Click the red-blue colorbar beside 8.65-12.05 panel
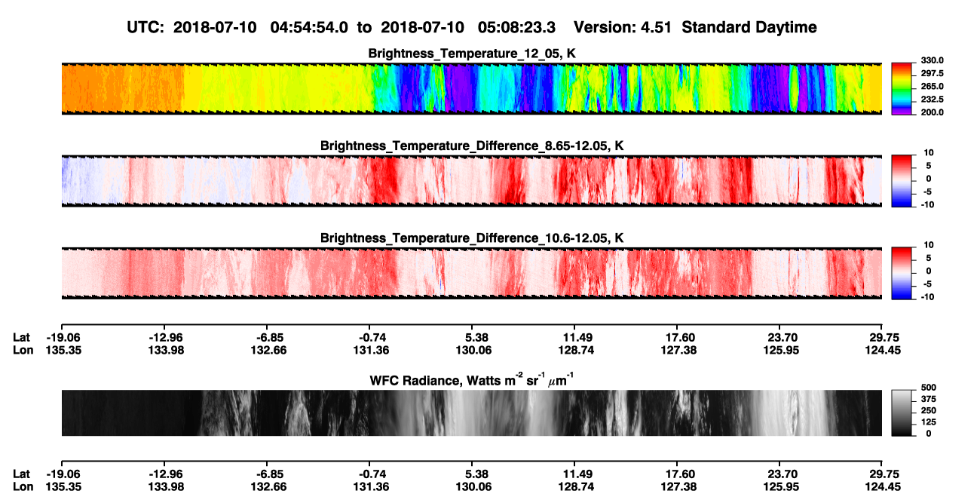 click(902, 181)
